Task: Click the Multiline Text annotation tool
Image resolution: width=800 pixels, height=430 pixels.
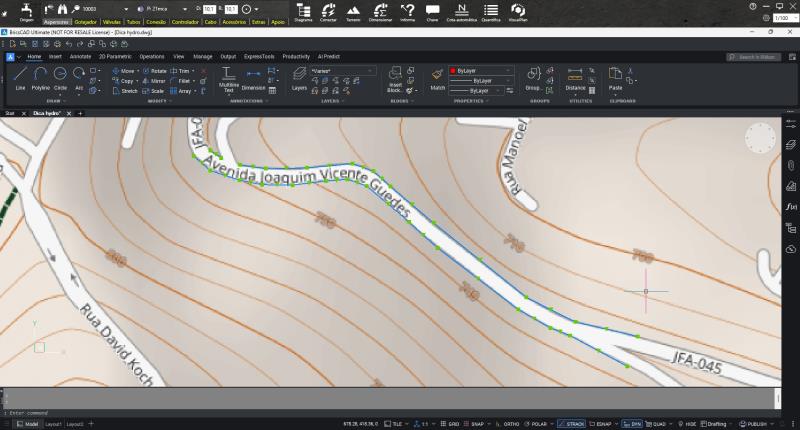Action: pyautogui.click(x=228, y=78)
